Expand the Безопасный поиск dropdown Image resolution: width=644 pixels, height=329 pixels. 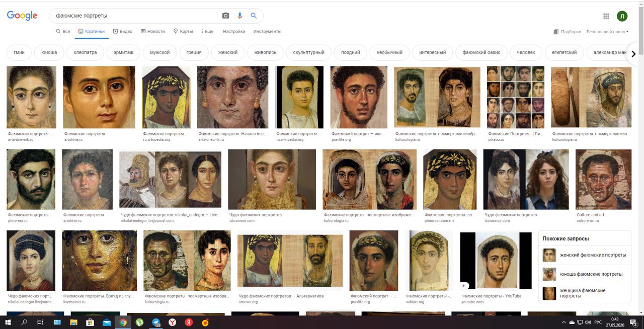(608, 32)
